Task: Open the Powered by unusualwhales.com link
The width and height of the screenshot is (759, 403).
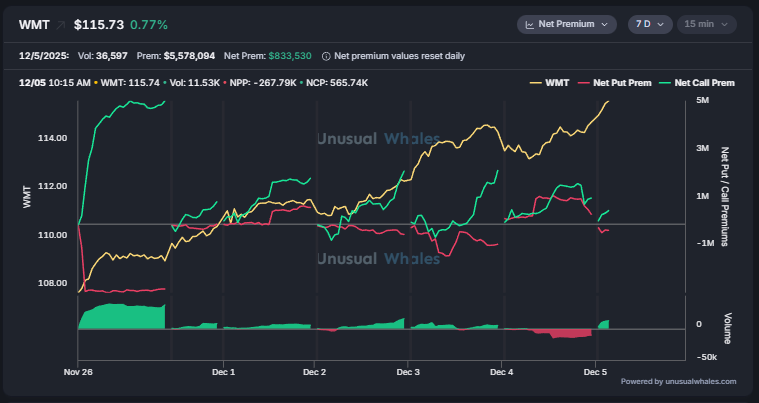Action: [678, 381]
